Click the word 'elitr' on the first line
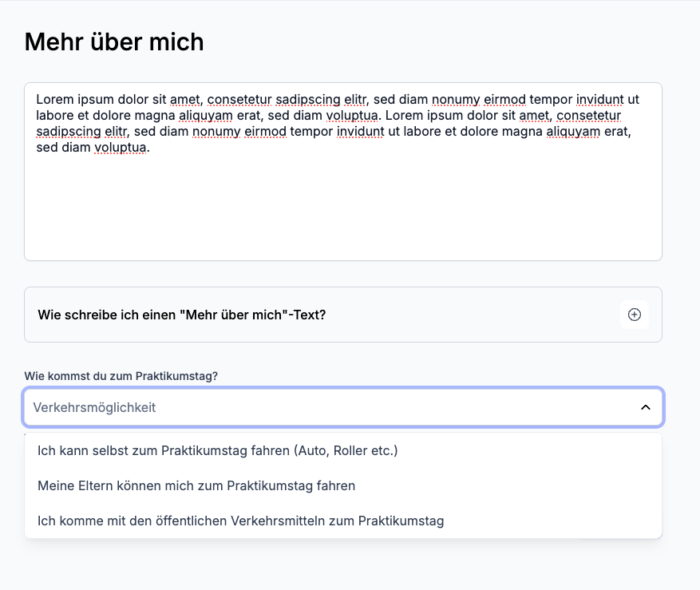 [354, 100]
